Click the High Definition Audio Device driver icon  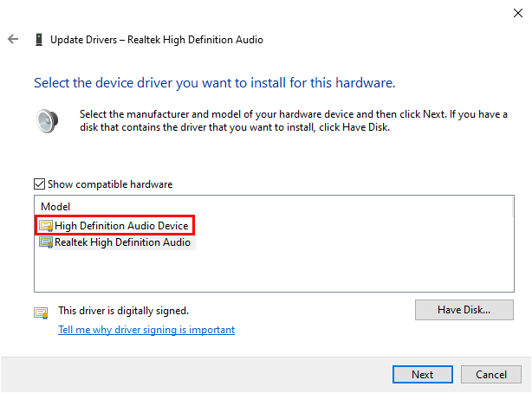tap(46, 226)
